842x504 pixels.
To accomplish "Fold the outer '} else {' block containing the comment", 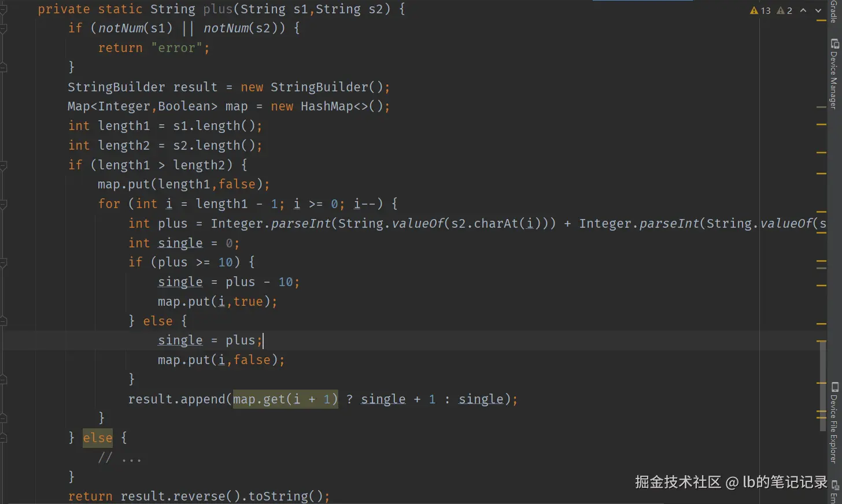I will coord(3,438).
